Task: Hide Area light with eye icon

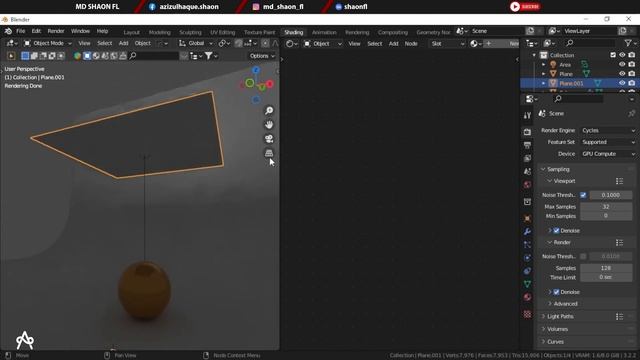Action: [x=622, y=64]
